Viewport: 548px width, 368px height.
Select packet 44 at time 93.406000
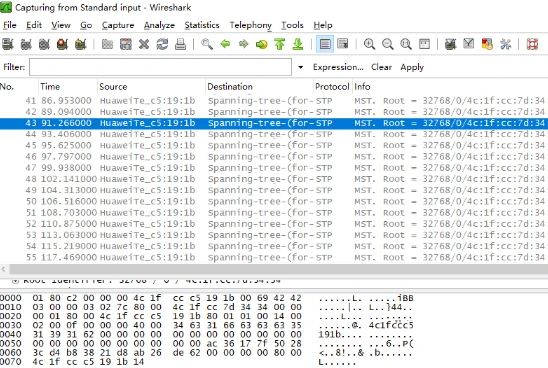[x=274, y=134]
